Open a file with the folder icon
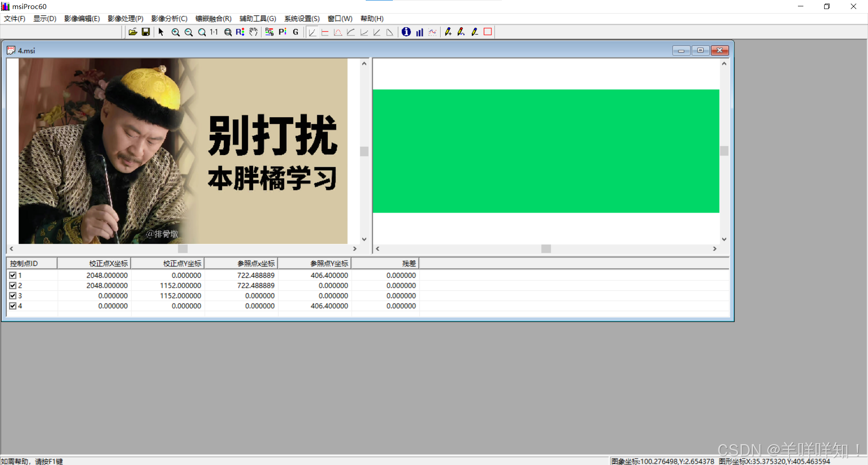868x465 pixels. tap(133, 32)
